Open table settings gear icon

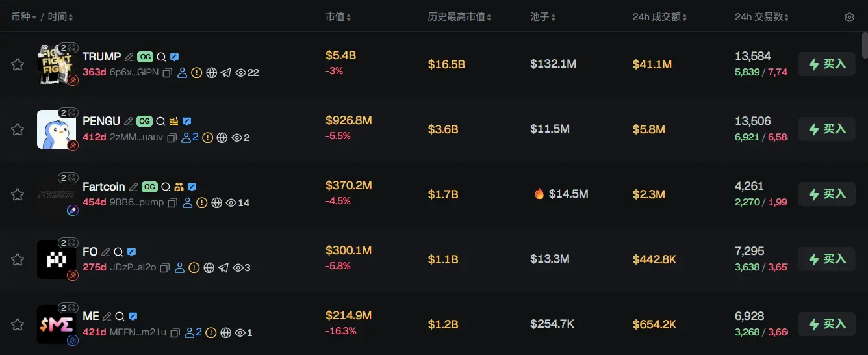(849, 18)
